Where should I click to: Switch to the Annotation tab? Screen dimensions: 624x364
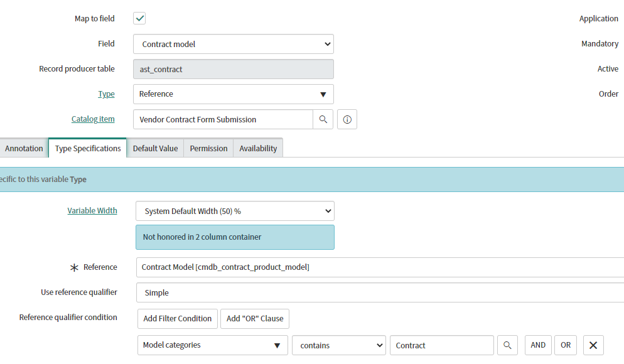click(x=24, y=149)
